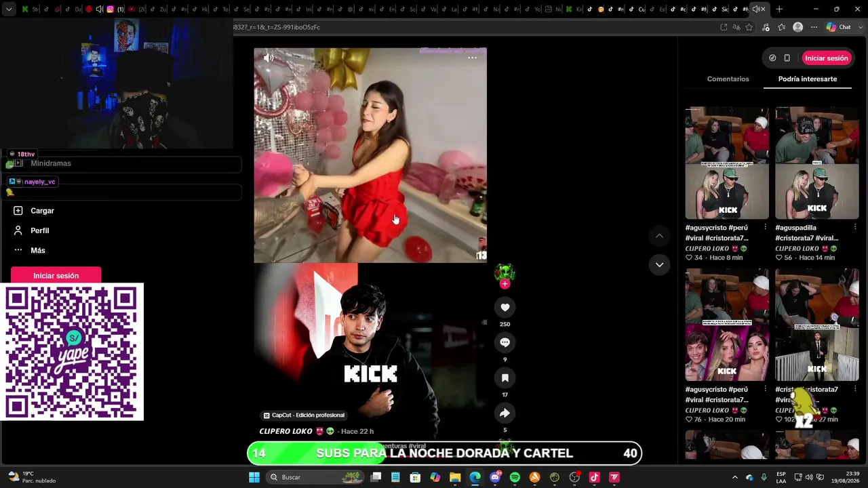Open TikTok app from the taskbar

(x=595, y=477)
